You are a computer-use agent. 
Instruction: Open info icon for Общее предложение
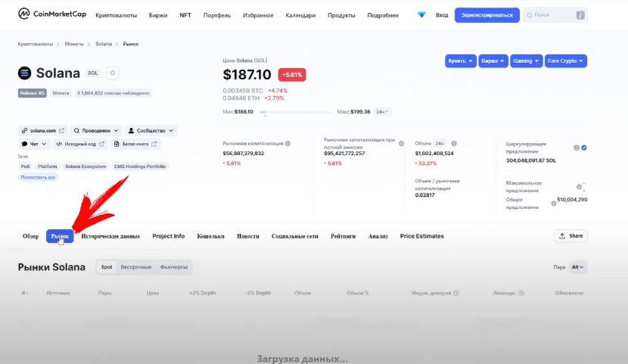coord(554,204)
